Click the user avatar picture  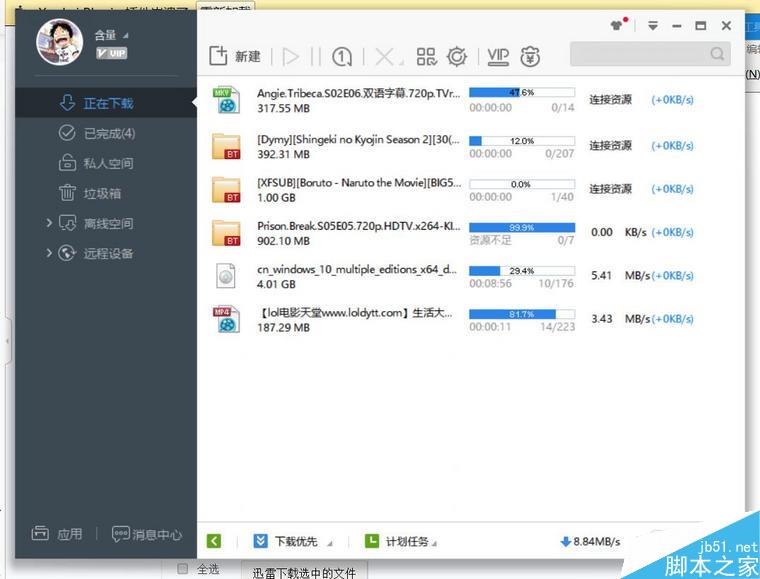tap(60, 42)
